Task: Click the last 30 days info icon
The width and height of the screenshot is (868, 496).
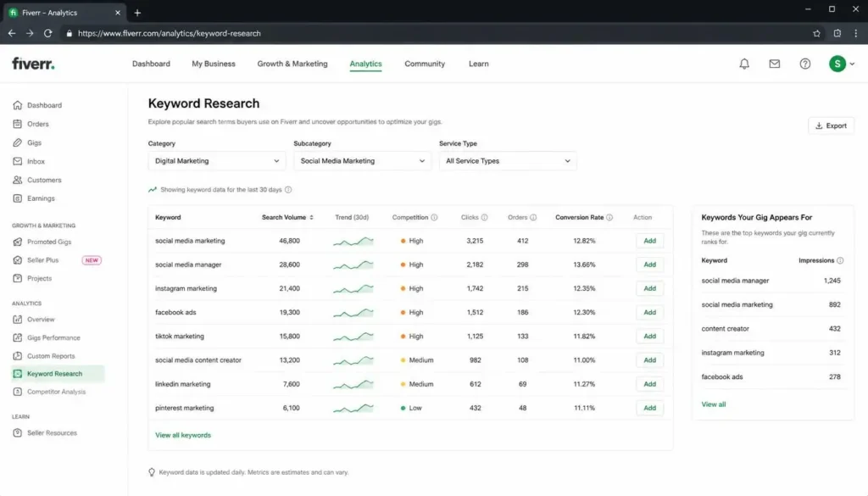Action: [288, 189]
